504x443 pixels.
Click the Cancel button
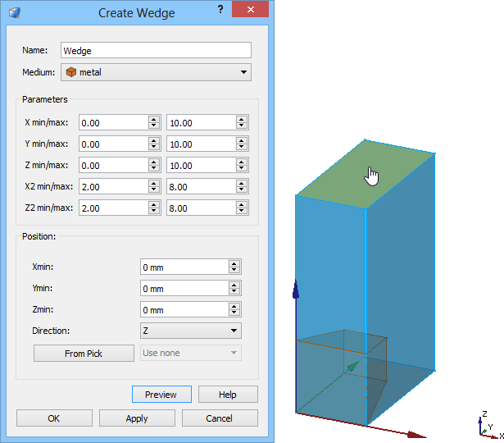tap(220, 418)
